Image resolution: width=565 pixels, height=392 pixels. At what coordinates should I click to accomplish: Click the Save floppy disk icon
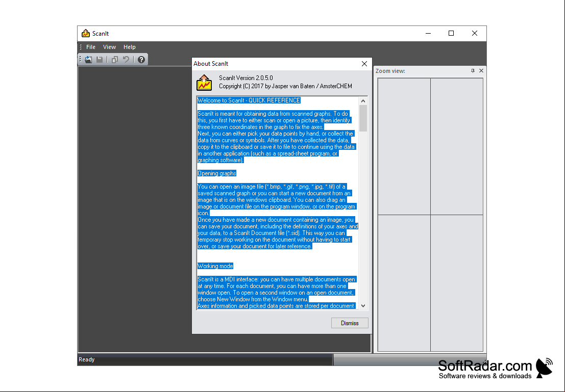click(100, 60)
